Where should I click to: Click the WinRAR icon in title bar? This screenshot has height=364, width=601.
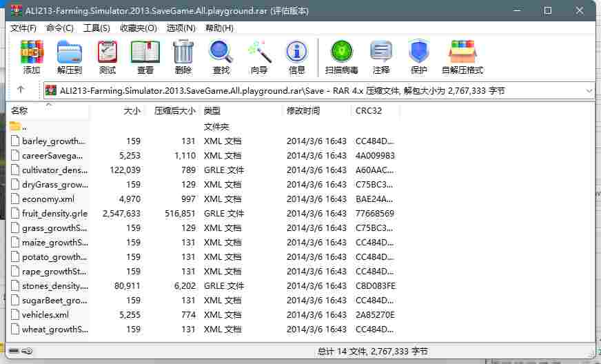17,10
